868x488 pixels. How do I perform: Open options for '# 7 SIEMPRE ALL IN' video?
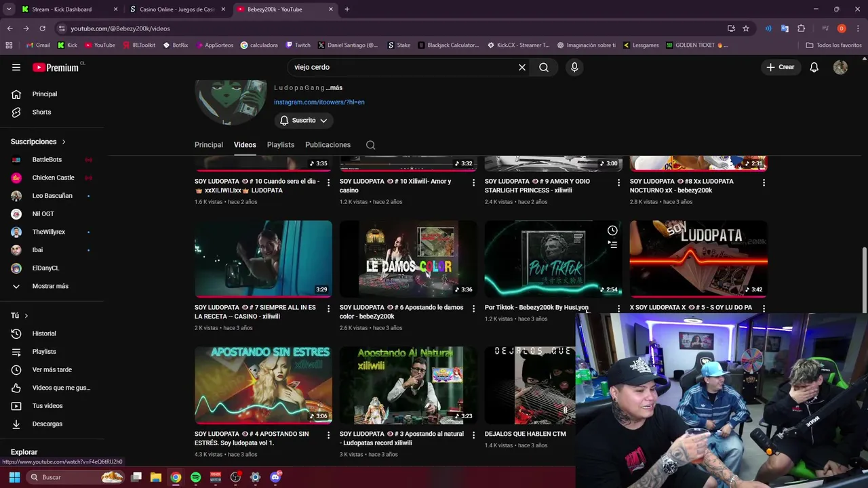(x=329, y=308)
